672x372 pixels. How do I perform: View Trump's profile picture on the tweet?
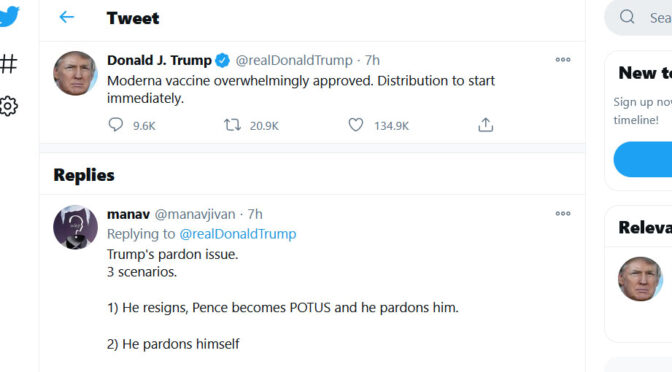tap(75, 73)
